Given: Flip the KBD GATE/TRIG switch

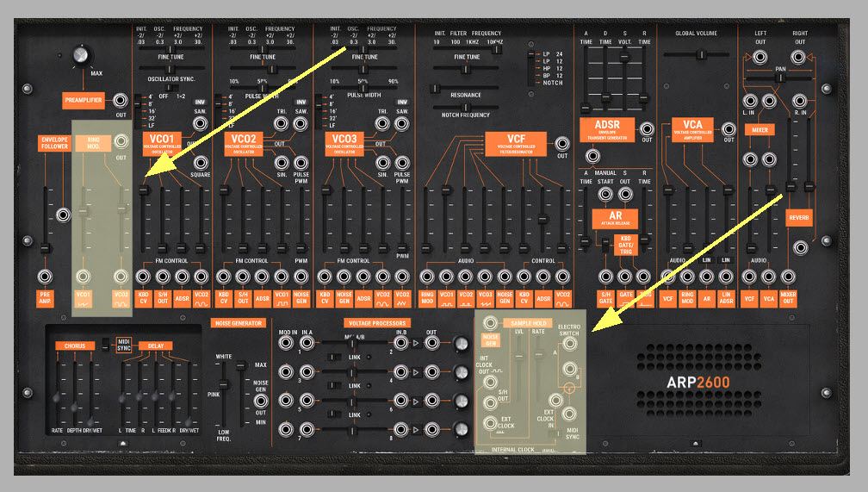Looking at the screenshot, I should tap(605, 245).
